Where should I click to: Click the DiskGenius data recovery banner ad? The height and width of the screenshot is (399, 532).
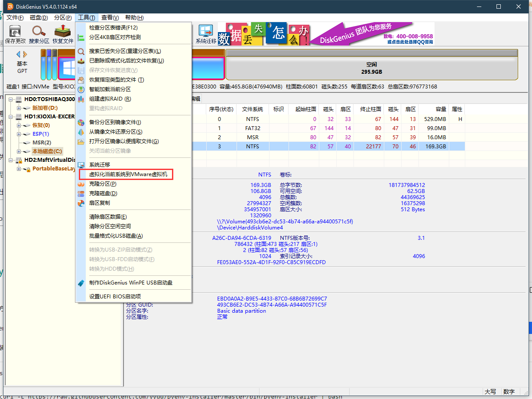(x=326, y=34)
